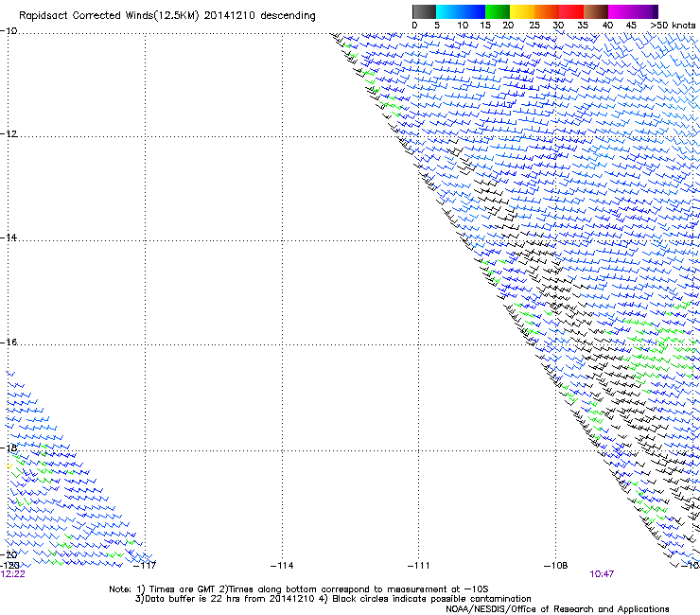Click the 'Times are GMT' note line
Viewport: 700px width, 615px height.
299,589
